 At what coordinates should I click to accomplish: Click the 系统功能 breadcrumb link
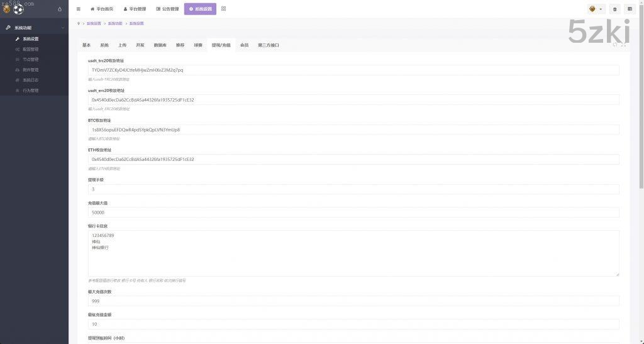(x=114, y=23)
